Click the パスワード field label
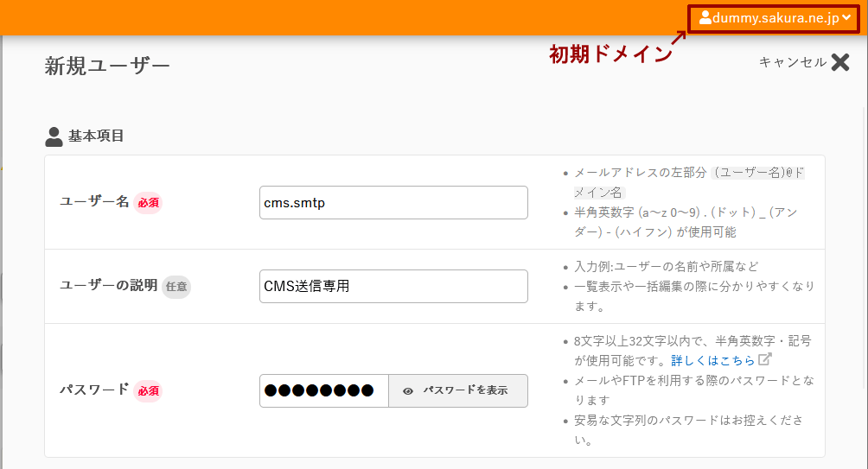This screenshot has width=868, height=469. (94, 390)
